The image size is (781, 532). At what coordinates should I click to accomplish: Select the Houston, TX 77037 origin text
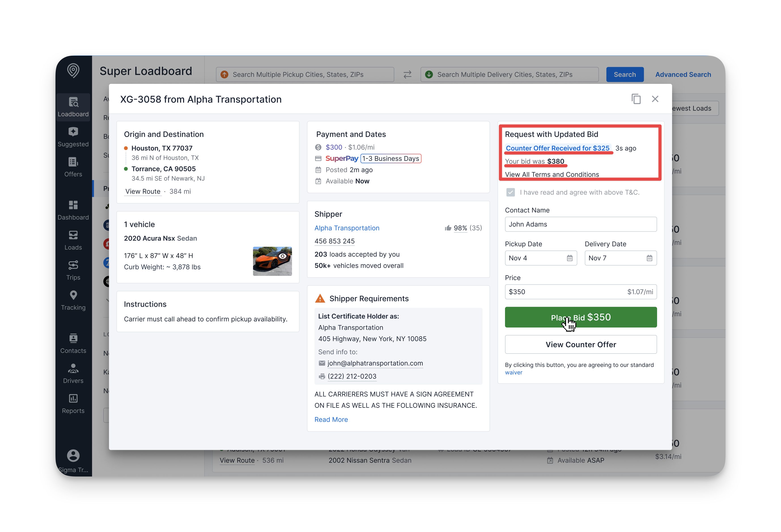tap(162, 148)
